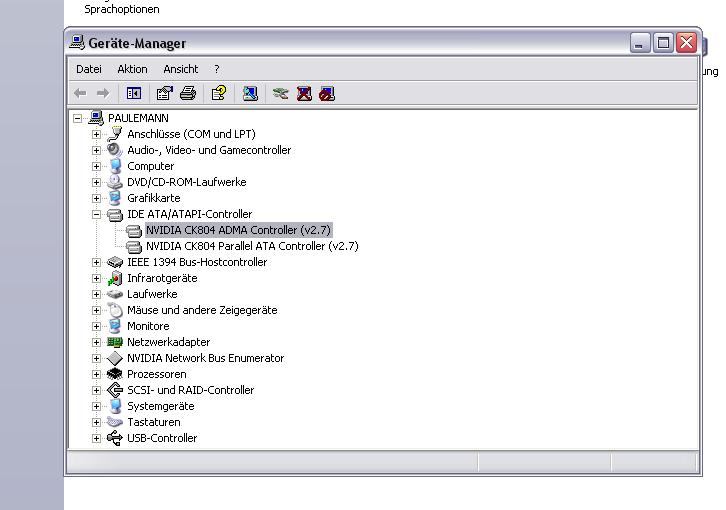Select the Laufwerke tree entry label
Image resolution: width=726 pixels, height=510 pixels.
[x=152, y=294]
